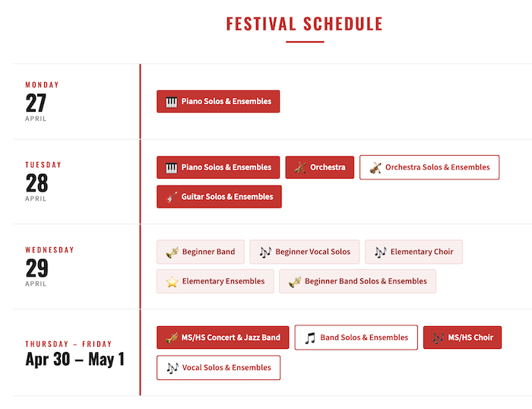
Task: Click the Festival Schedule heading
Action: pyautogui.click(x=305, y=24)
